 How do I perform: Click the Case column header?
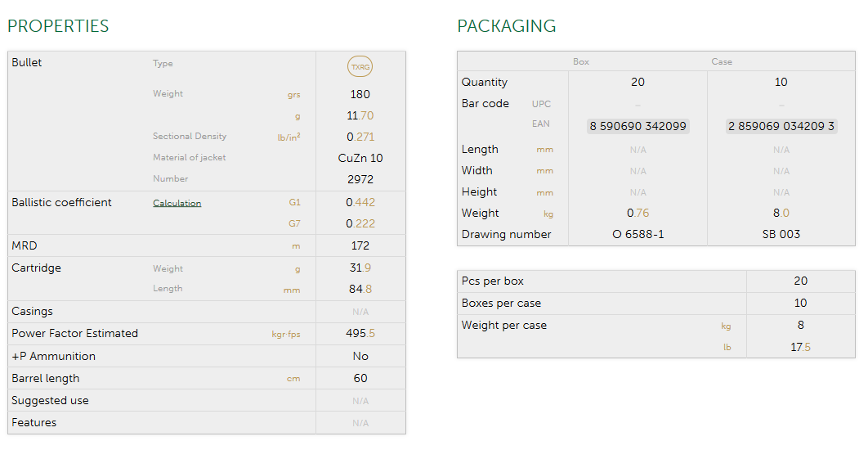[722, 62]
